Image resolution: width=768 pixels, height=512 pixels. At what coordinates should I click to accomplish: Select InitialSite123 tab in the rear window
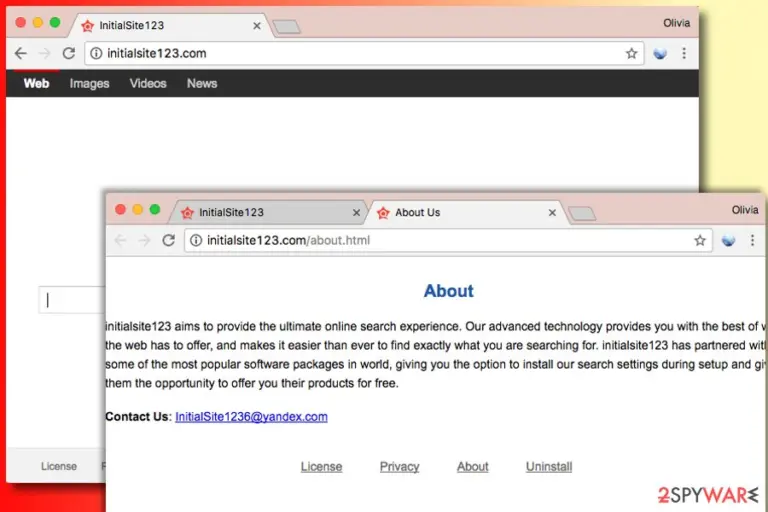point(170,25)
